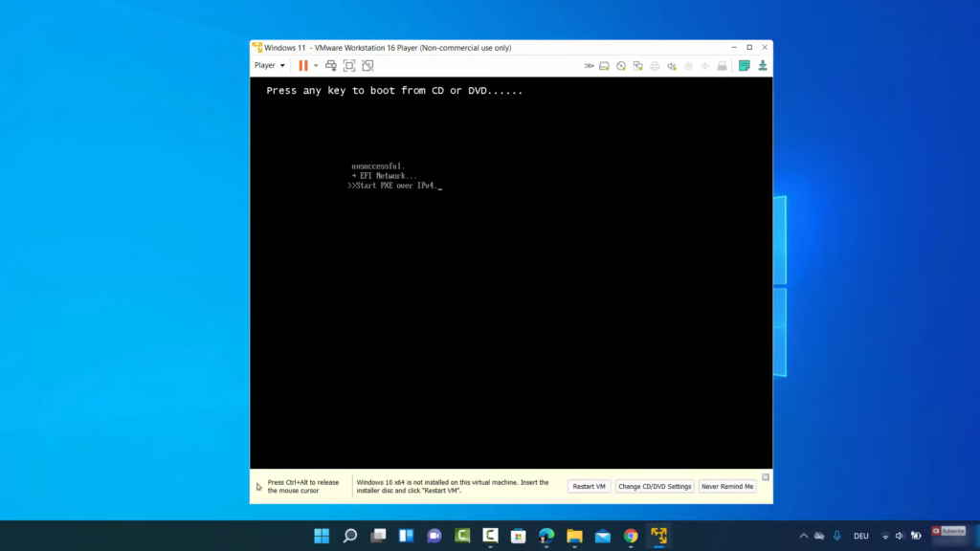Open the green notes message log icon
The image size is (980, 551).
(744, 66)
